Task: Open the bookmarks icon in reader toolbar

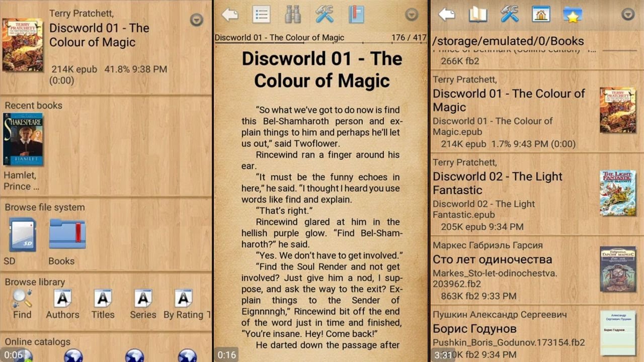Action: coord(356,15)
